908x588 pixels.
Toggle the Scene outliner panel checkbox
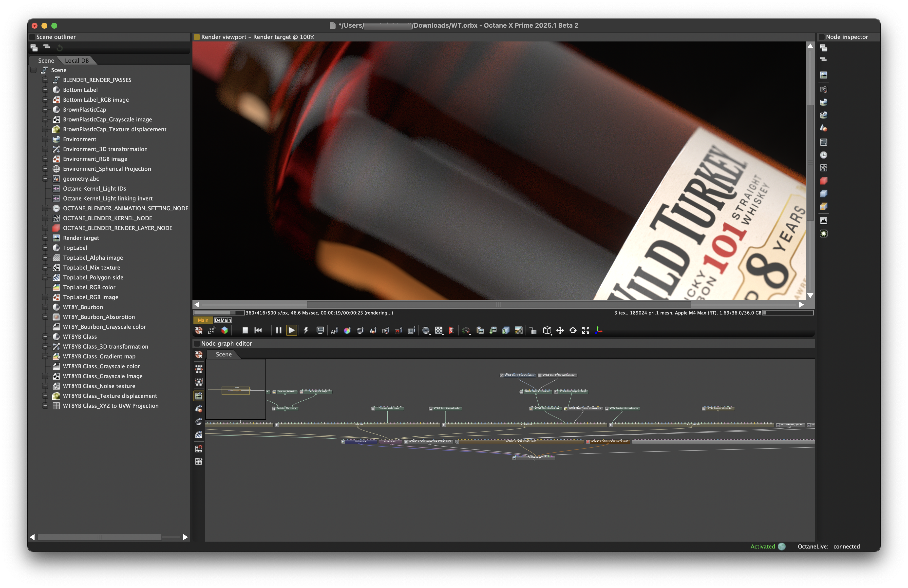pos(32,37)
